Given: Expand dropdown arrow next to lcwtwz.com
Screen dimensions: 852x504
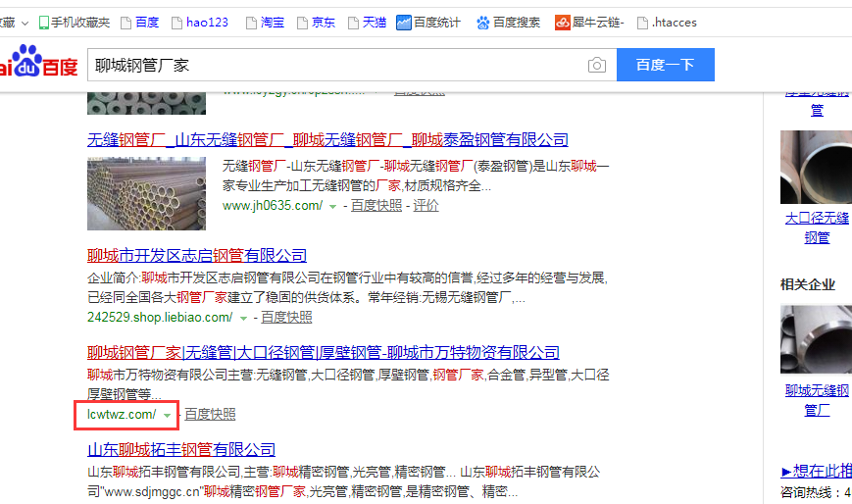Looking at the screenshot, I should tap(168, 416).
